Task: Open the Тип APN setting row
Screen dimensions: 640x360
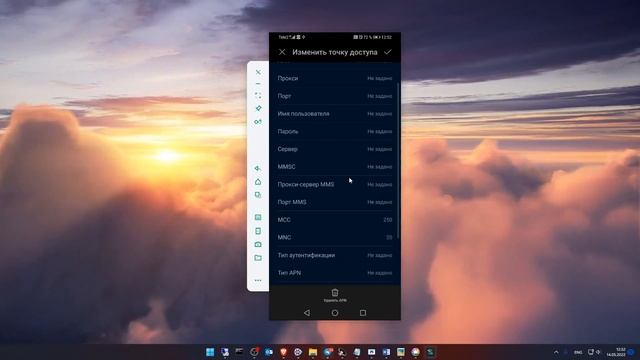Action: [x=335, y=273]
